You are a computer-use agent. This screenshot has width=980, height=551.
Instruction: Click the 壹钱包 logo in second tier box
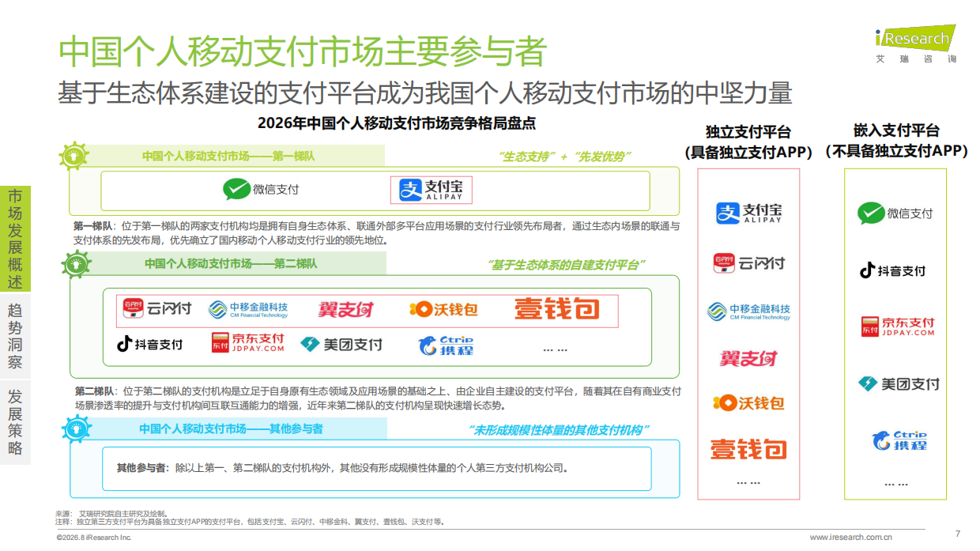(x=557, y=309)
